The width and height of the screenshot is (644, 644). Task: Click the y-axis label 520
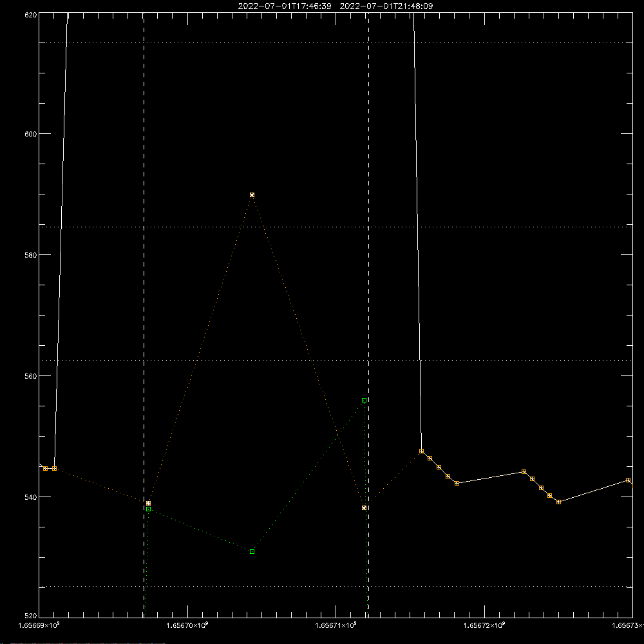tap(31, 616)
